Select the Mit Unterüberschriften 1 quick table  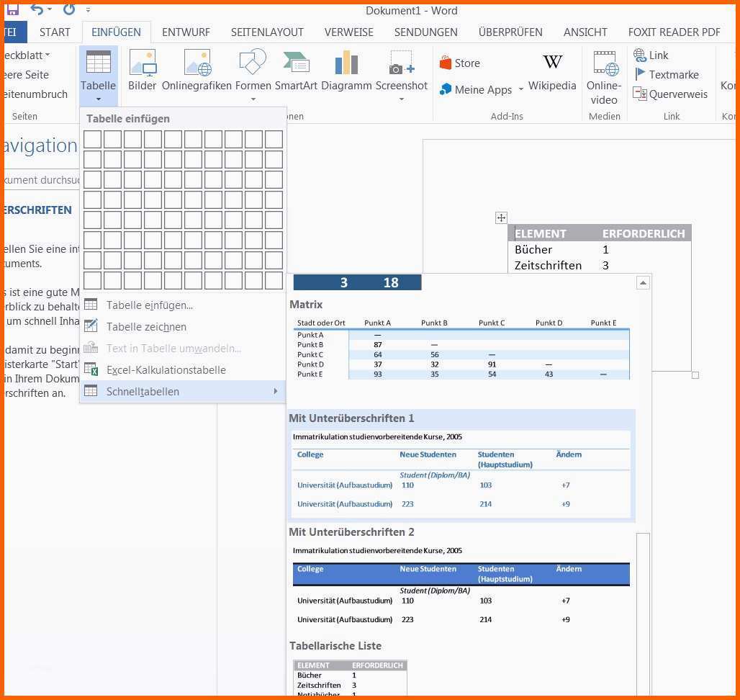pos(461,466)
